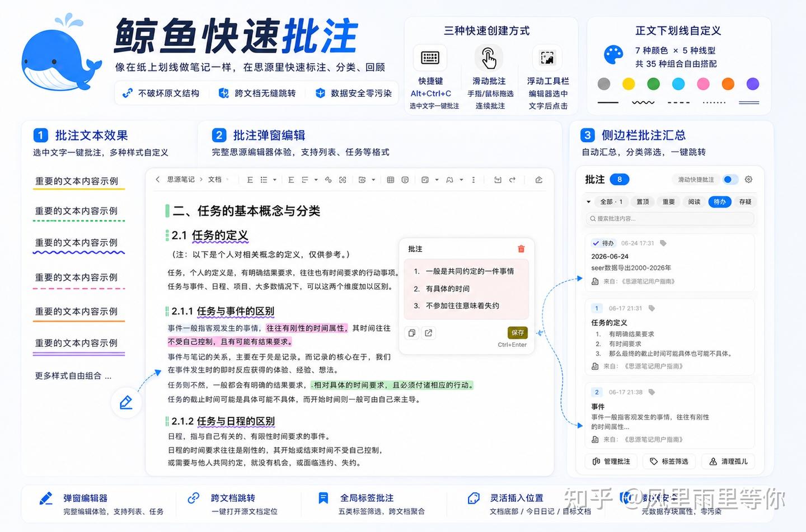The width and height of the screenshot is (806, 532).
Task: Pick the gray color swatch
Action: 604,84
